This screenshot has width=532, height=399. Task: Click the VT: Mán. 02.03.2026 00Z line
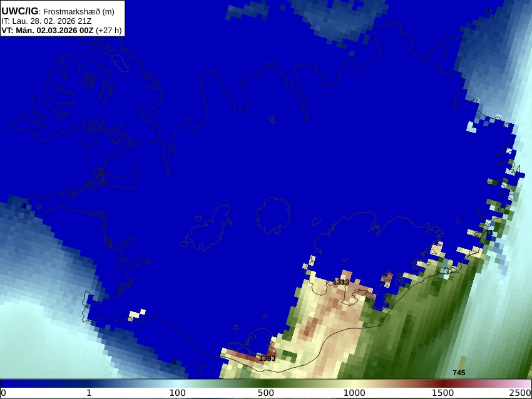pyautogui.click(x=47, y=31)
